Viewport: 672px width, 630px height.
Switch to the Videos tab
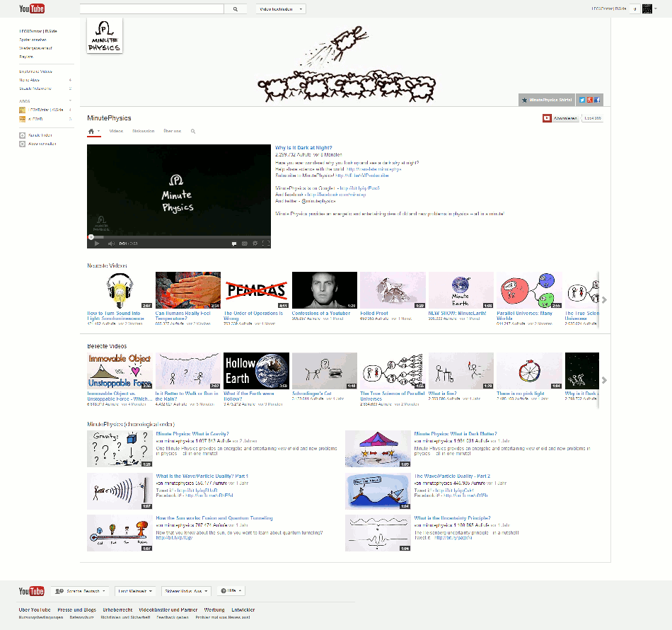point(116,131)
